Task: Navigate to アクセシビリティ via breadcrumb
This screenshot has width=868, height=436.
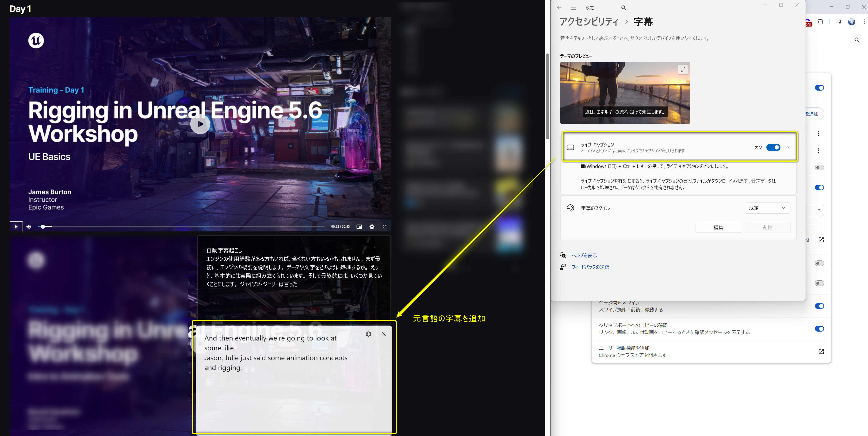Action: click(x=589, y=22)
